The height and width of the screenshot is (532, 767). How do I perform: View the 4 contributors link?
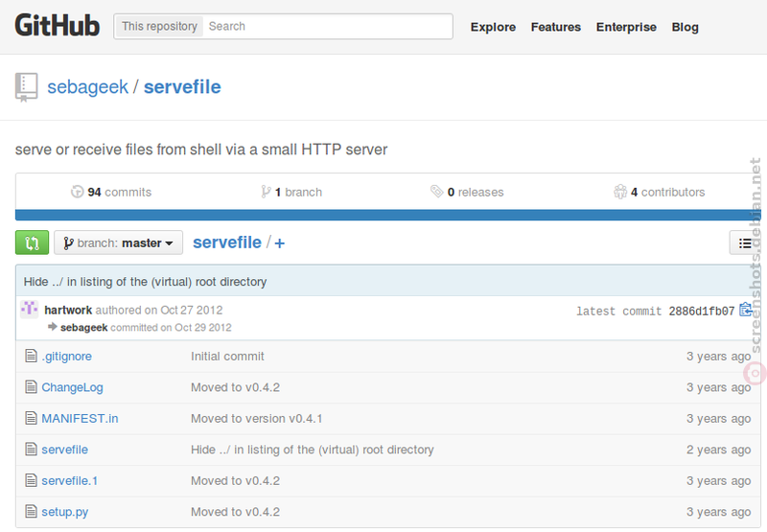point(660,192)
